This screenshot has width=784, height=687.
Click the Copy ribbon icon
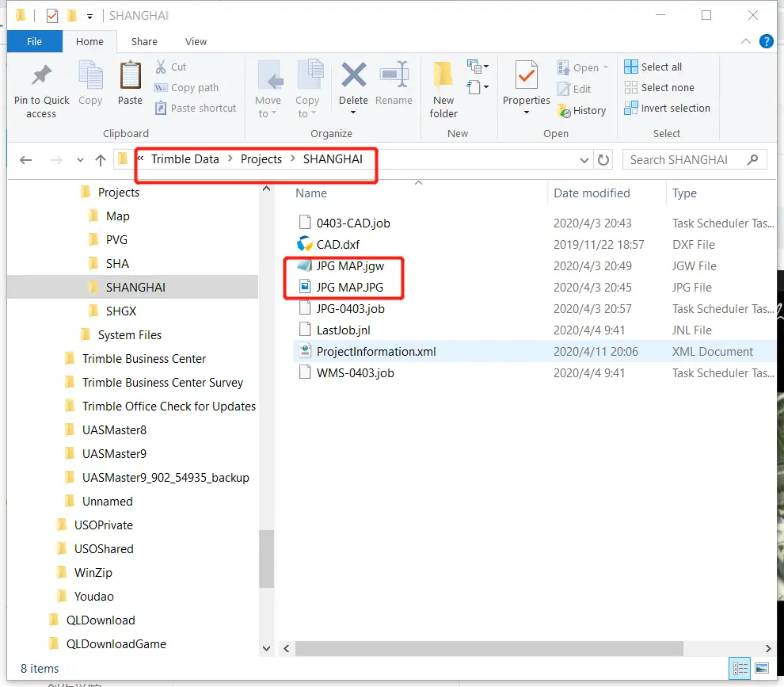point(90,75)
